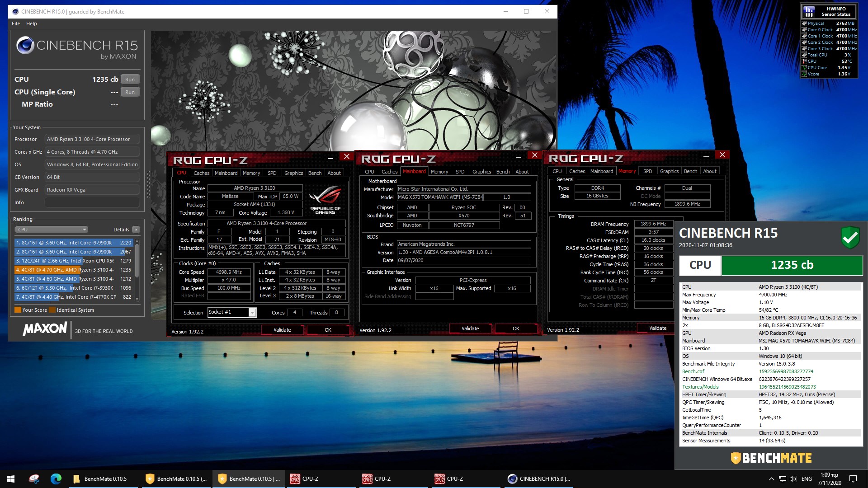868x488 pixels.
Task: Open the File menu in Cinebench
Action: (x=16, y=23)
